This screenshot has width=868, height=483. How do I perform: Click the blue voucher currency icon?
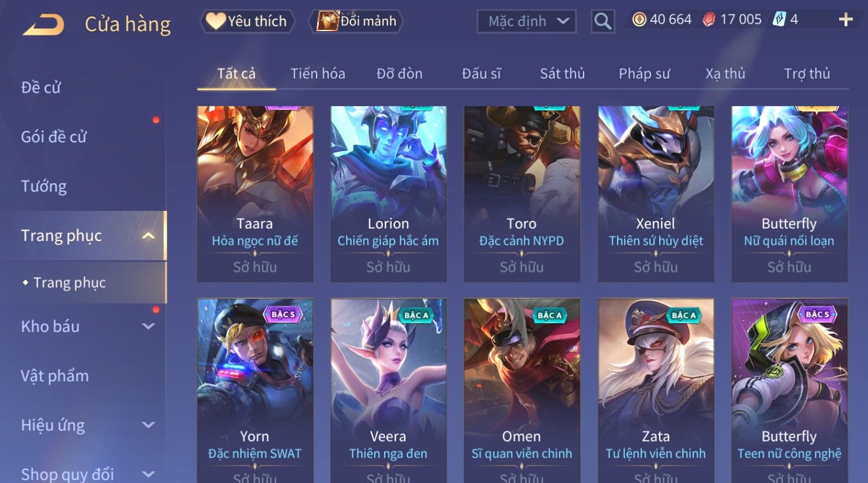779,20
